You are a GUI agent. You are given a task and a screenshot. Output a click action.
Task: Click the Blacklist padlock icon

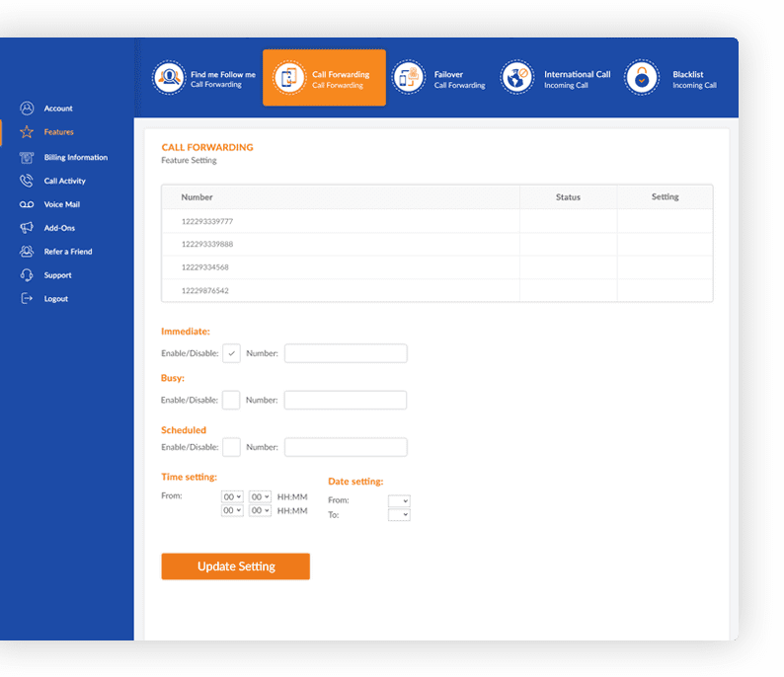pyautogui.click(x=642, y=78)
